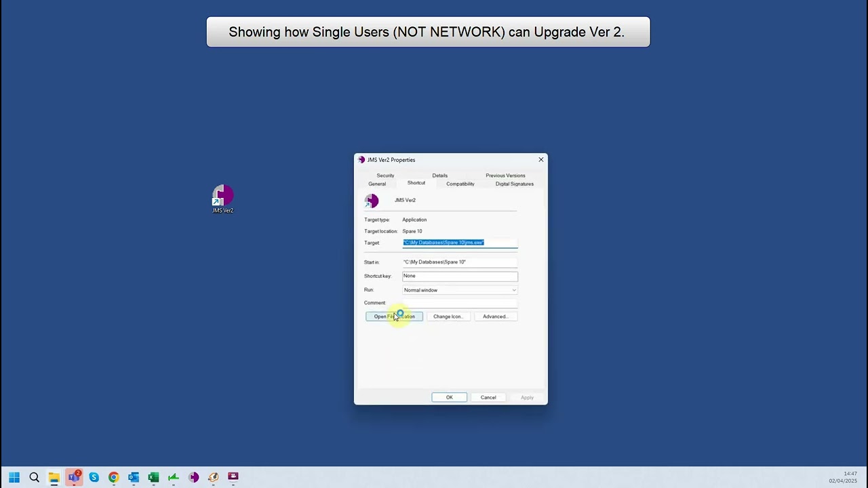Switch to the General tab
Screen dimensions: 868x488
coord(377,184)
